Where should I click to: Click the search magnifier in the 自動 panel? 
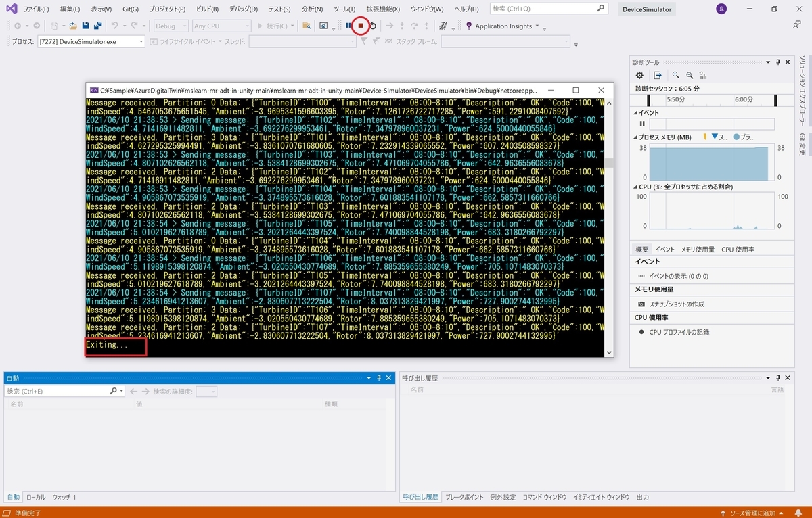(114, 391)
